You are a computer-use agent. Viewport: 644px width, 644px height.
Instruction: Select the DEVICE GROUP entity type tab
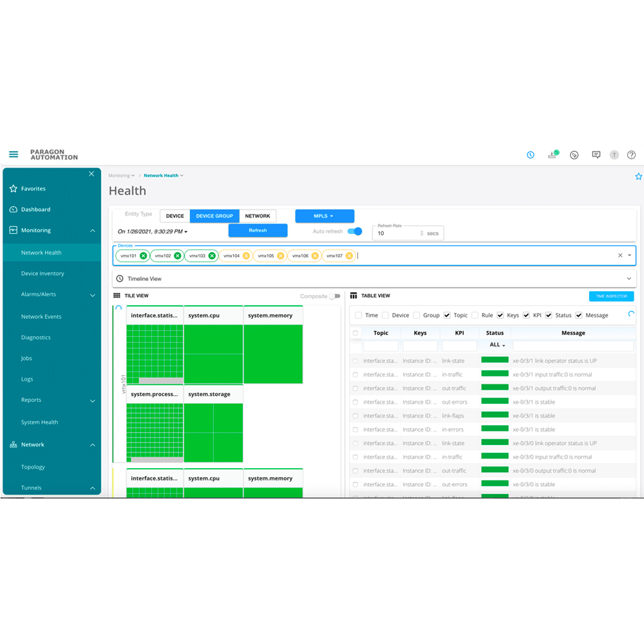coord(214,216)
